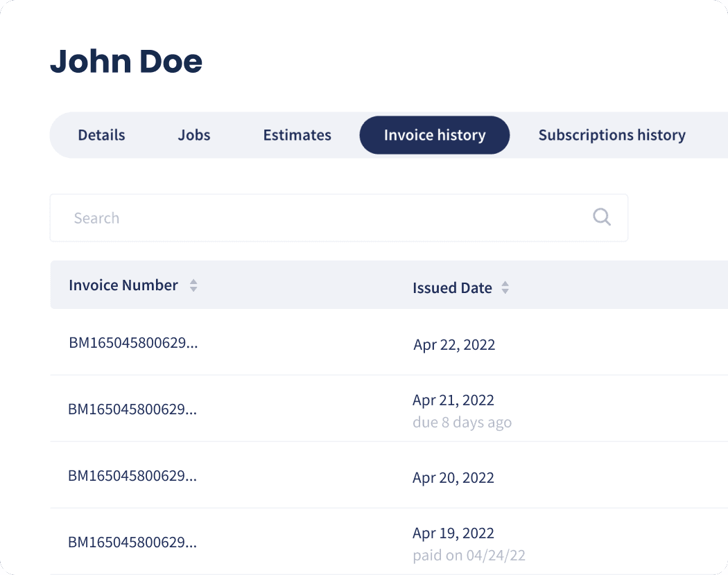Open invoice issued Apr 22, 2022
Screen dimensions: 728x575
click(x=454, y=345)
